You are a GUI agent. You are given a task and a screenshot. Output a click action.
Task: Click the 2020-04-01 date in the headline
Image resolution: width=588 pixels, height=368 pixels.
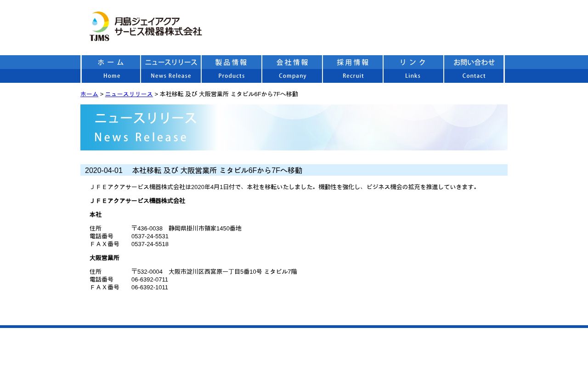[104, 170]
